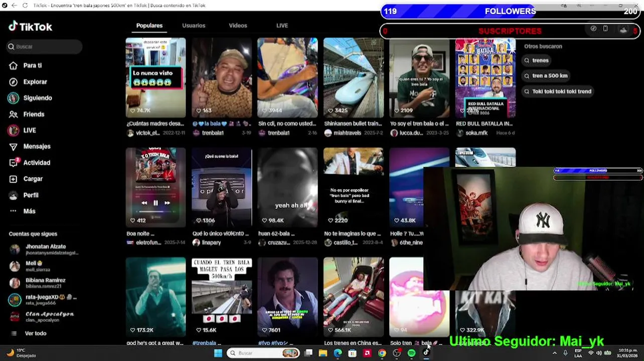This screenshot has width=644, height=361.
Task: Open Red Bull Batalla video thumbnail
Action: tap(485, 78)
